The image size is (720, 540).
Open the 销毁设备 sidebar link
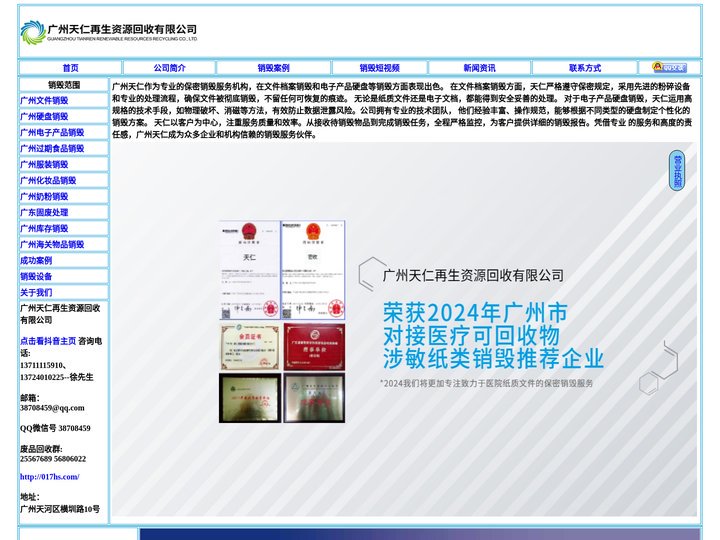pyautogui.click(x=36, y=276)
